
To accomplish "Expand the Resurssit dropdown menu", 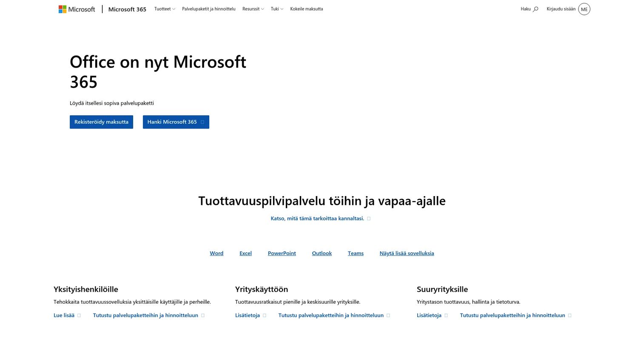I will pos(253,9).
